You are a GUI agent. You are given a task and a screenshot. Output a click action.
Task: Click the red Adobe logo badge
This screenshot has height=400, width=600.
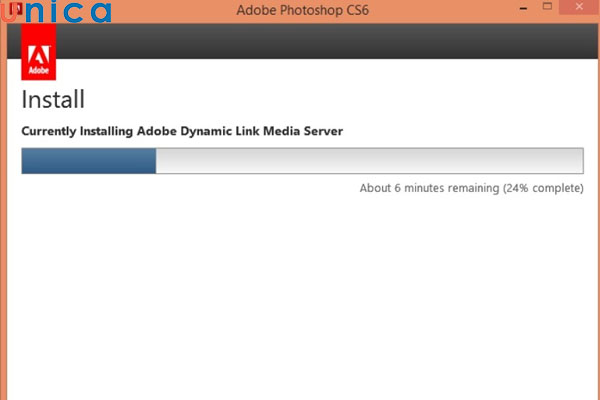(38, 60)
